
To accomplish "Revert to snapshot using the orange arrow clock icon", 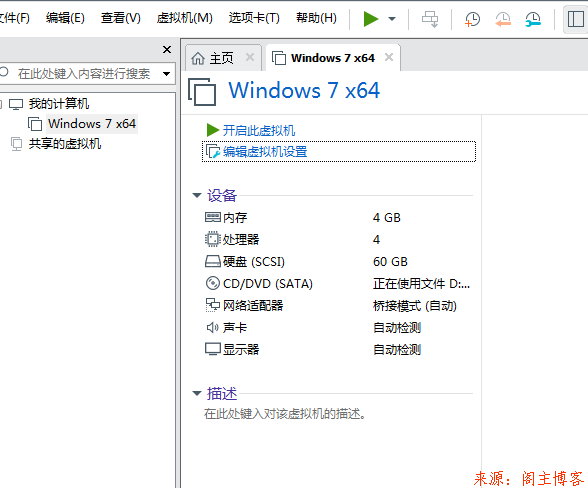I will [503, 19].
